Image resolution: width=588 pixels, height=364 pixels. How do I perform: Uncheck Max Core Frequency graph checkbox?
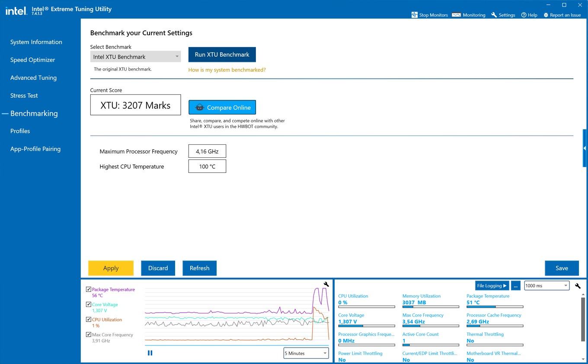point(89,335)
